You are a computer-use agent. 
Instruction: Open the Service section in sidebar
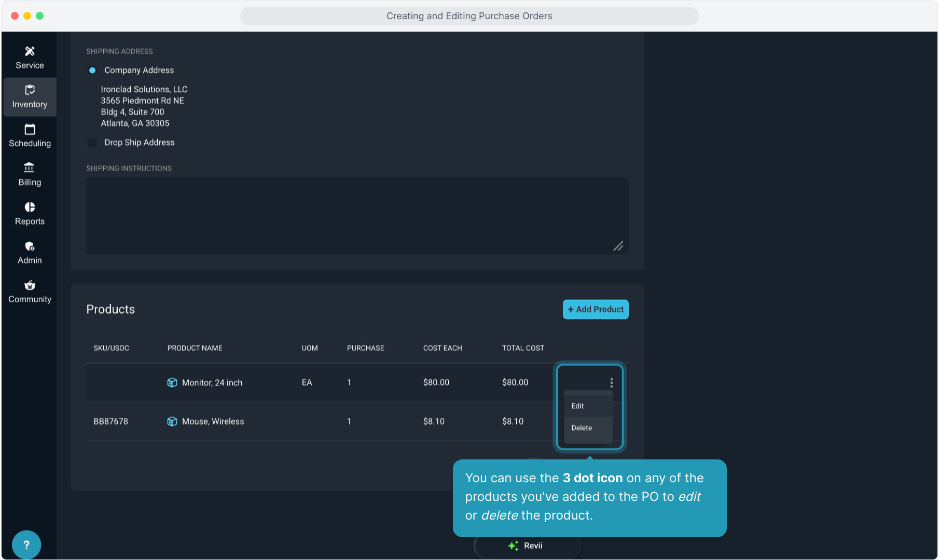tap(30, 58)
